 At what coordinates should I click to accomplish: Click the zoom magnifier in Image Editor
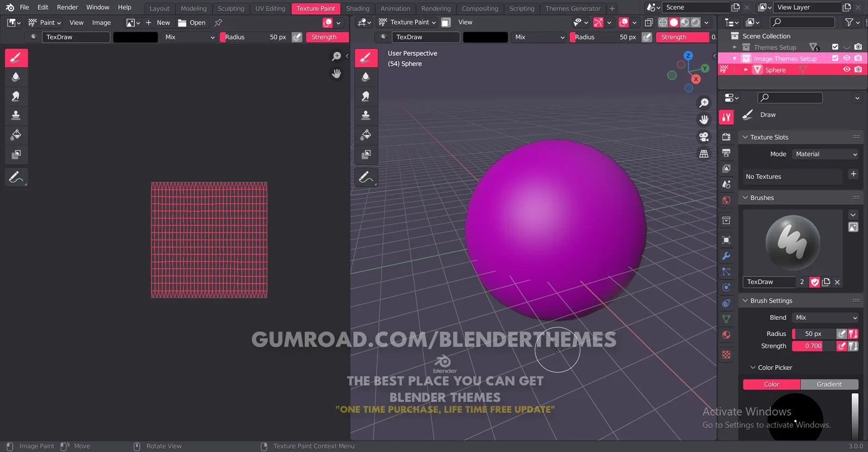pos(336,56)
